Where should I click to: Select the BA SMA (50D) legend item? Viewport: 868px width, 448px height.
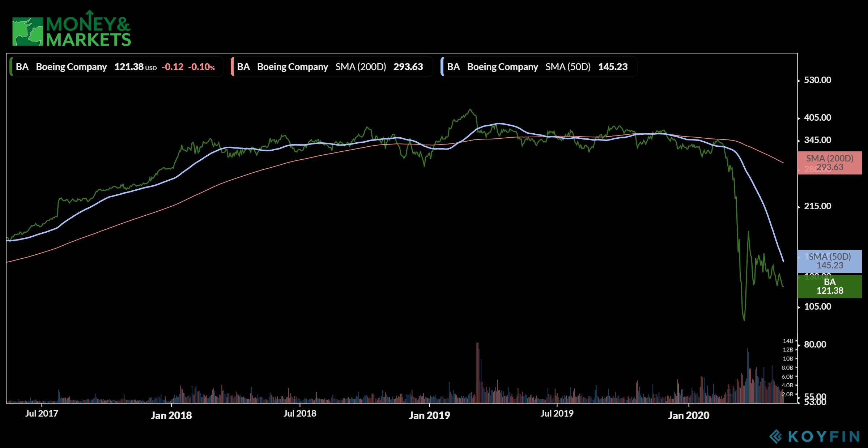539,67
